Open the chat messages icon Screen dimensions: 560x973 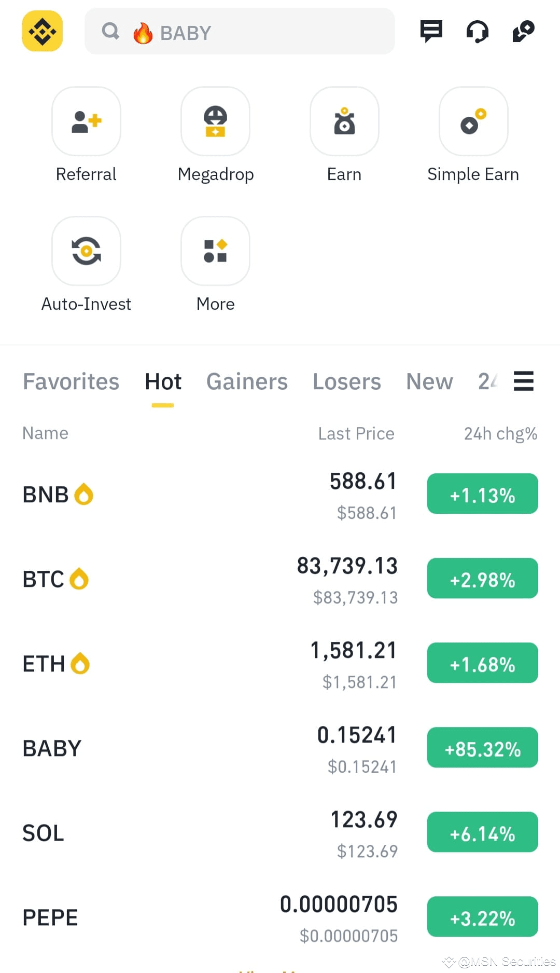pos(431,31)
